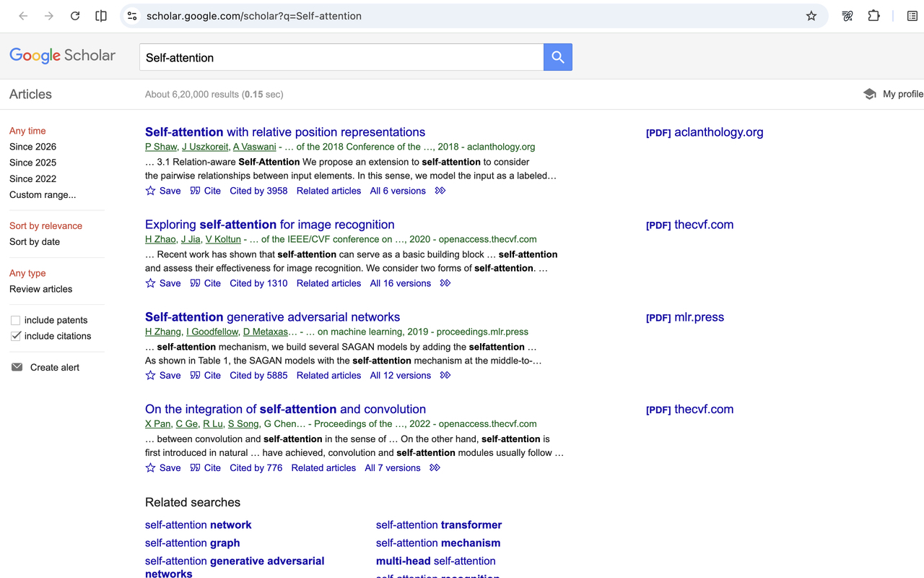Click the extension icon beside the bookmark star

(x=847, y=16)
